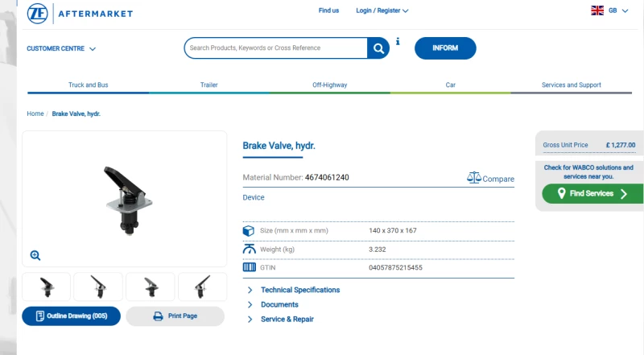Screen dimensions: 644x355
Task: Click the UK flag icon
Action: point(597,10)
